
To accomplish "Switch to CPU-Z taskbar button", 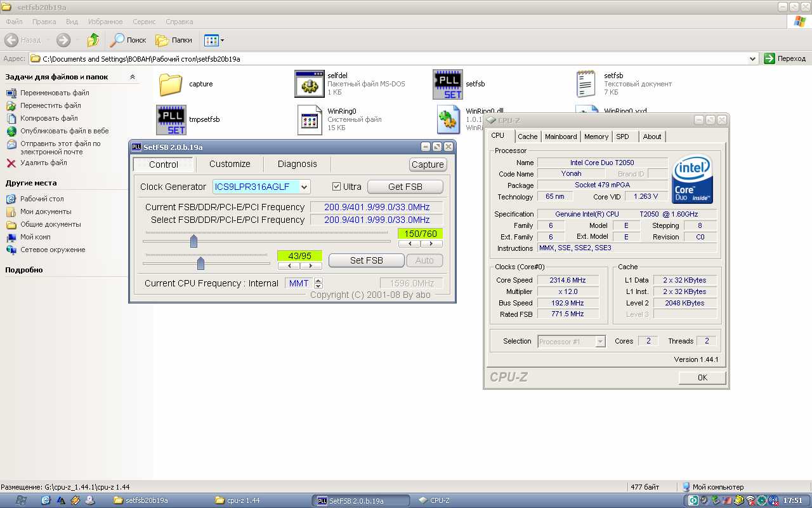I will (x=463, y=500).
